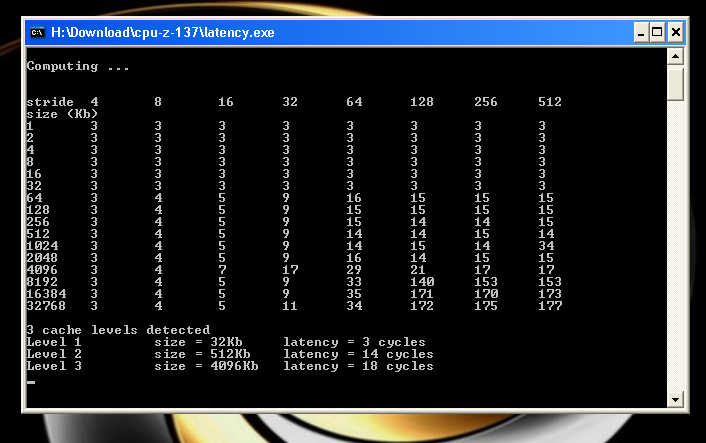
Task: Click value 29 in the 4096 row
Action: coord(354,270)
